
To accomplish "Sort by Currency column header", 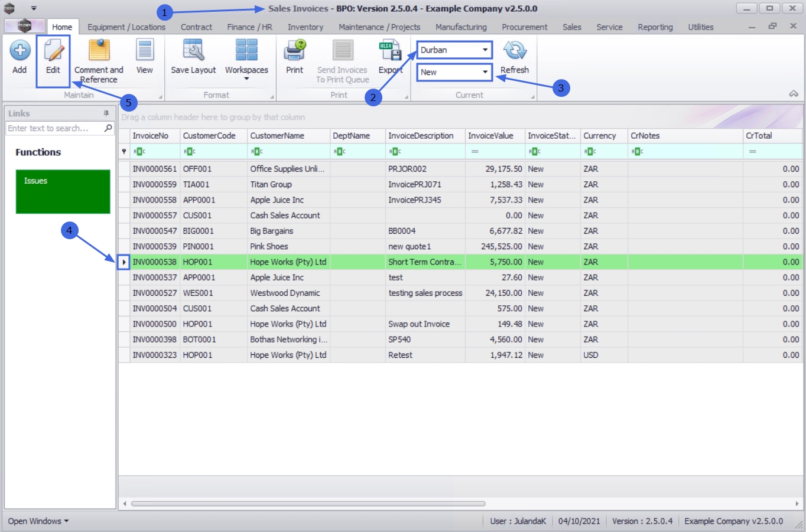I will pyautogui.click(x=604, y=136).
